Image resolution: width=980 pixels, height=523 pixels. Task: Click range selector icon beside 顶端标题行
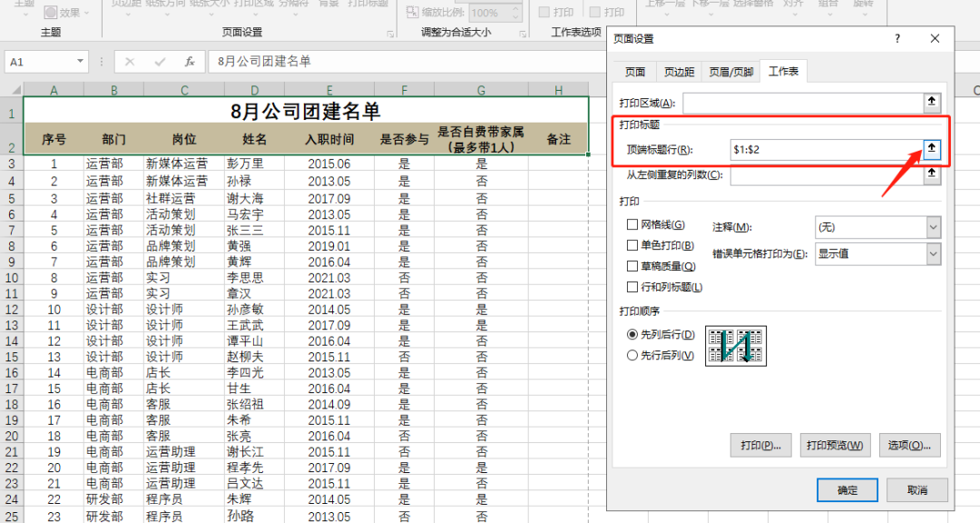[x=932, y=149]
